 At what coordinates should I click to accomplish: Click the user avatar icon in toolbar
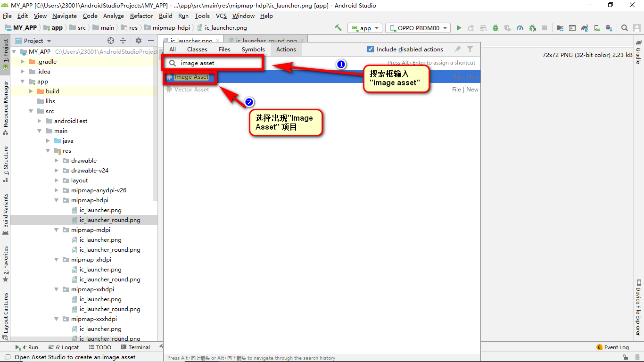tap(637, 28)
